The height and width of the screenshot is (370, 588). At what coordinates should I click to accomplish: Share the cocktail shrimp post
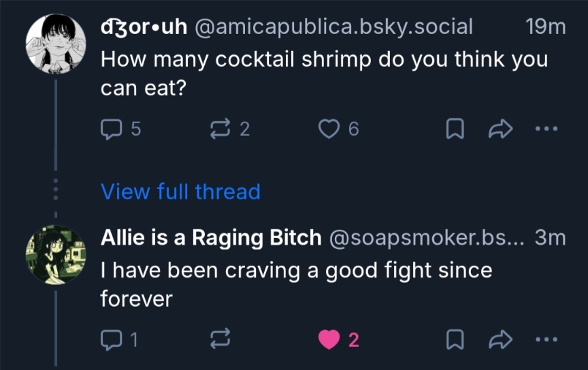pos(500,129)
